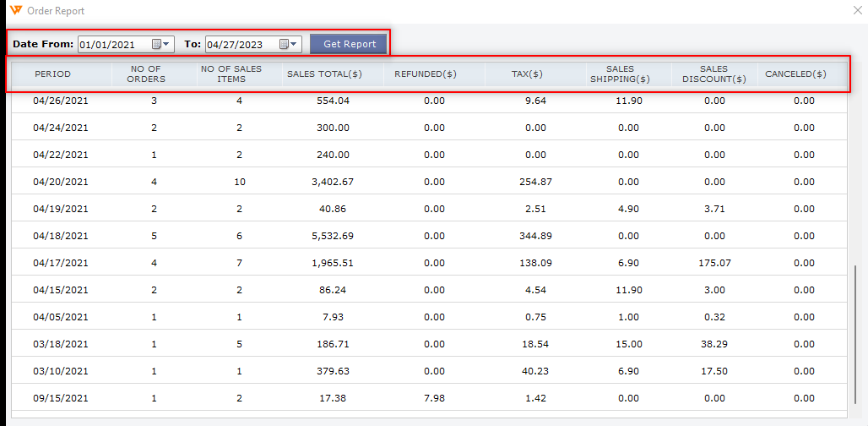Viewport: 868px width, 426px height.
Task: Select the 04/26/2021 period row
Action: [429, 101]
